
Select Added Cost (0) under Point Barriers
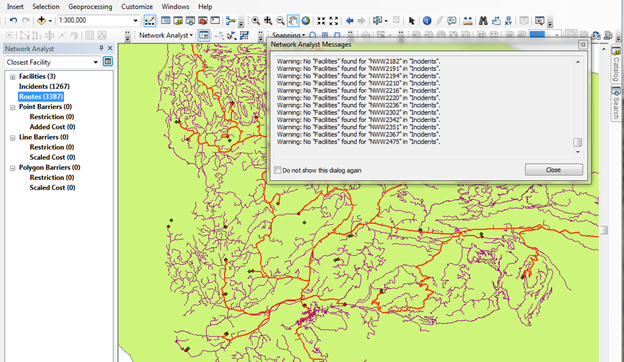point(52,127)
